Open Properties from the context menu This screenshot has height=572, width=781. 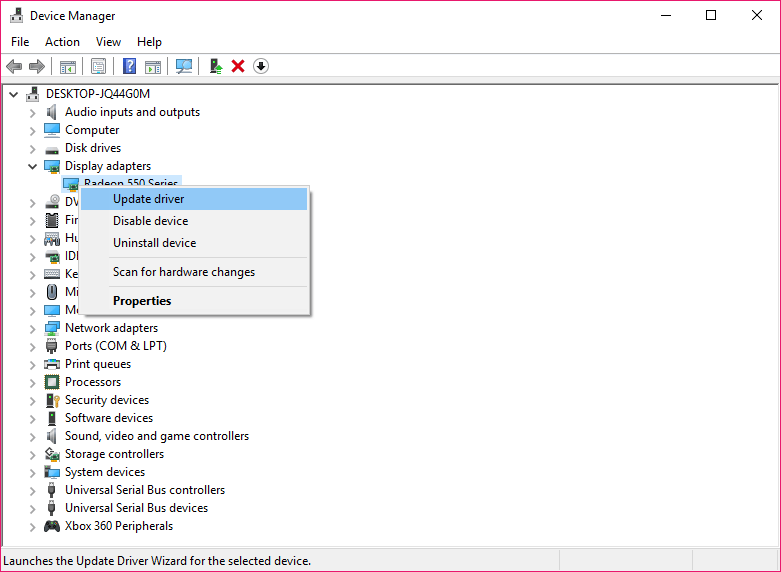click(194, 301)
